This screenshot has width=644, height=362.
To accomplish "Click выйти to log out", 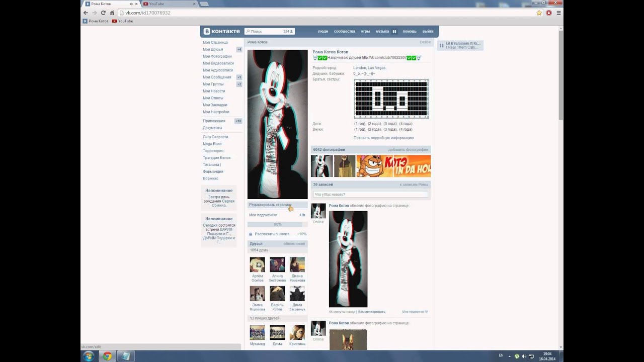I will point(428,31).
